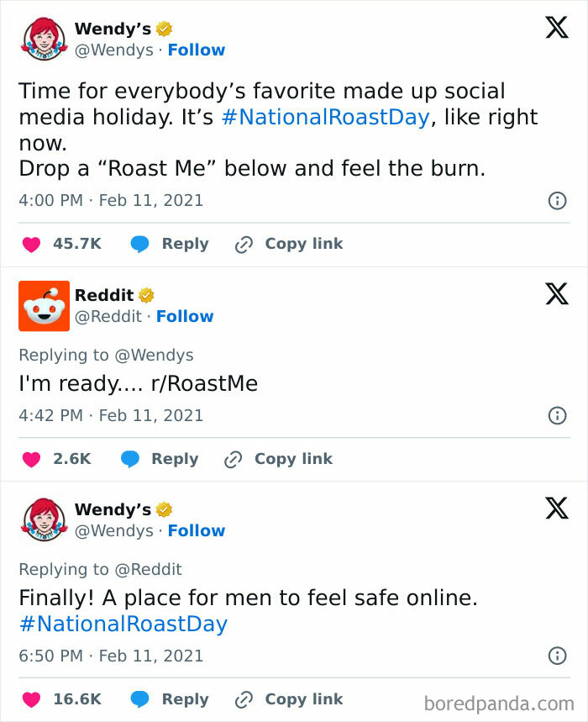Follow the Reddit account
588x722 pixels.
185,316
